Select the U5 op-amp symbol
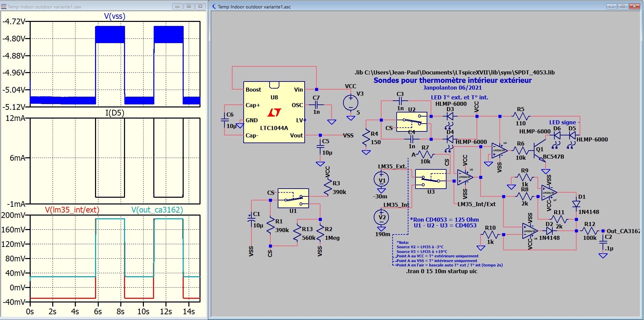644x320 pixels. click(x=465, y=177)
